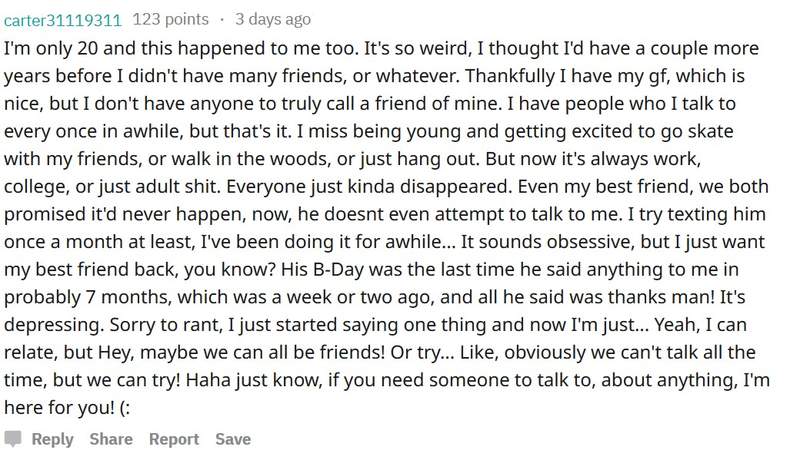Click the comment reply speech bubble icon
Screen dimensions: 800x460
coord(13,439)
